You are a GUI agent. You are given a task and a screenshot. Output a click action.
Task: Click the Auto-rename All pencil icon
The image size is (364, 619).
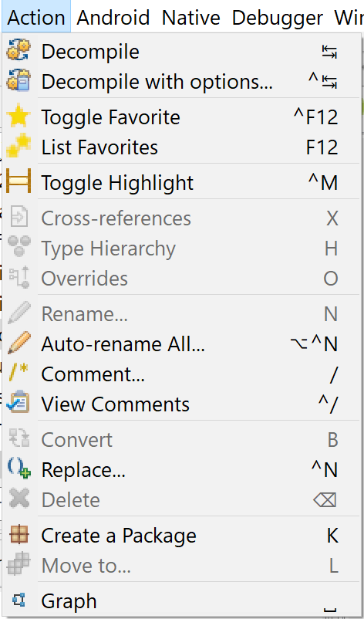point(19,343)
